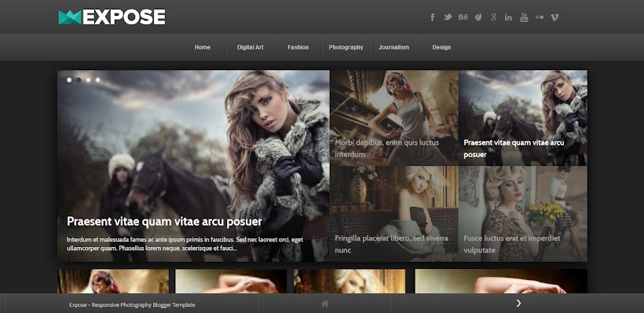Open the Flickr dots icon

click(x=540, y=17)
